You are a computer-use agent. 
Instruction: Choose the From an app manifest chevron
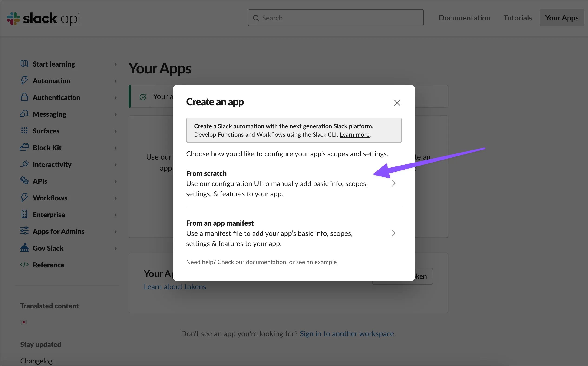393,233
